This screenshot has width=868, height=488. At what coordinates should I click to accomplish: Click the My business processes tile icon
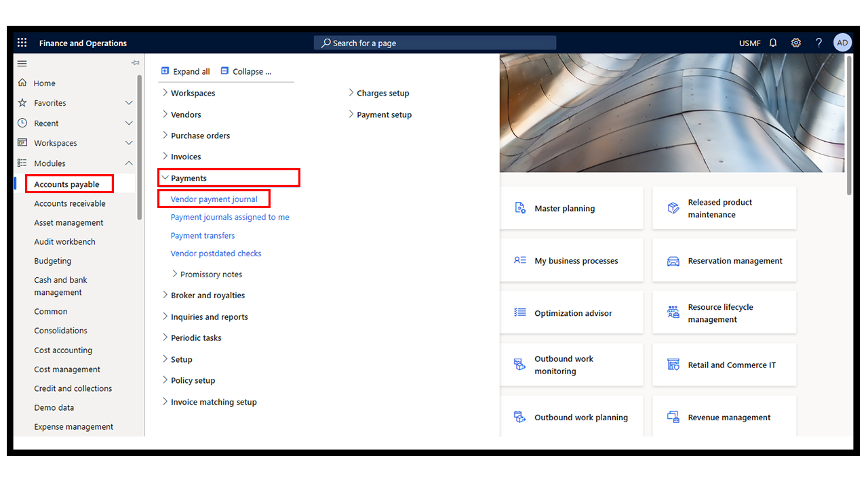[x=520, y=260]
